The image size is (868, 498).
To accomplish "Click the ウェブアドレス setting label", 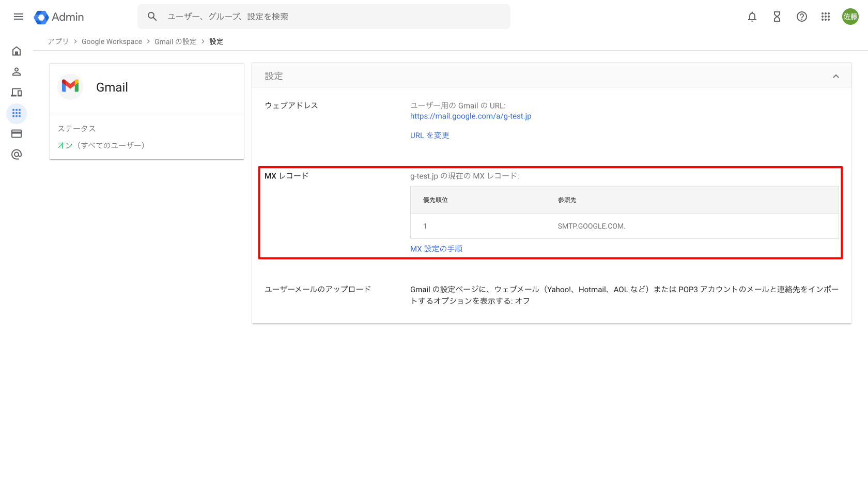I will [291, 105].
